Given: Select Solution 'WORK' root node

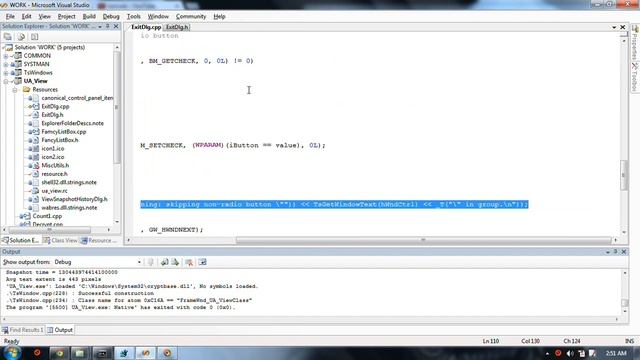Looking at the screenshot, I should pyautogui.click(x=50, y=47).
